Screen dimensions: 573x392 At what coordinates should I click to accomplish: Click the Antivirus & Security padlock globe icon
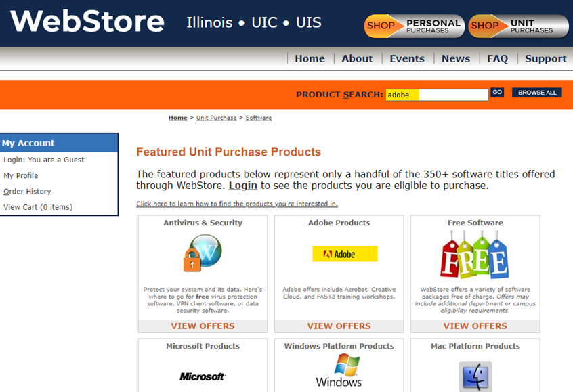pos(203,253)
